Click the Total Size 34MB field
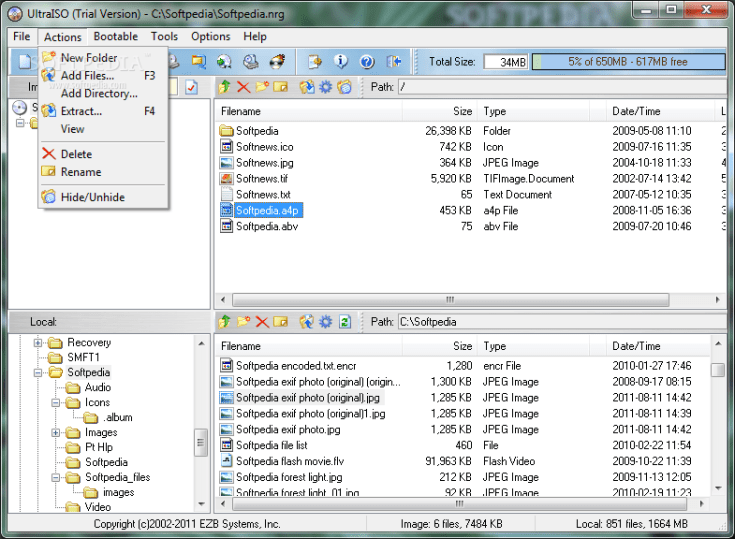Image resolution: width=735 pixels, height=539 pixels. click(x=506, y=62)
